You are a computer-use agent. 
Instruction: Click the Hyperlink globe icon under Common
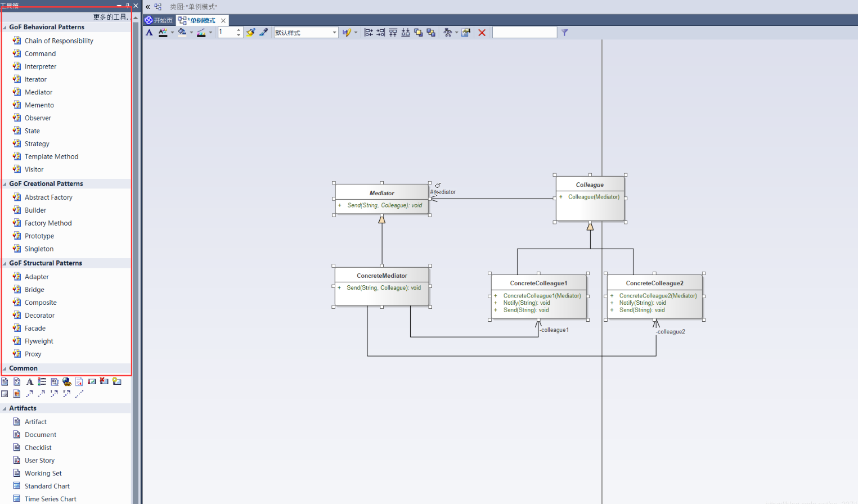(67, 381)
